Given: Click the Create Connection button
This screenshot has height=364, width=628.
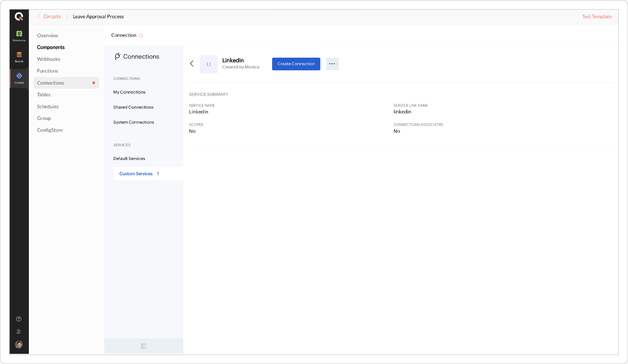Looking at the screenshot, I should 296,64.
